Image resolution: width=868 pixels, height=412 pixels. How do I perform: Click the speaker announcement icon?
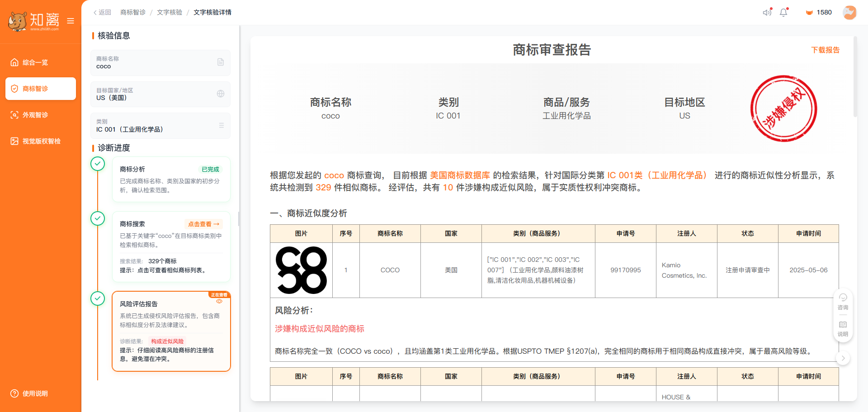click(767, 12)
